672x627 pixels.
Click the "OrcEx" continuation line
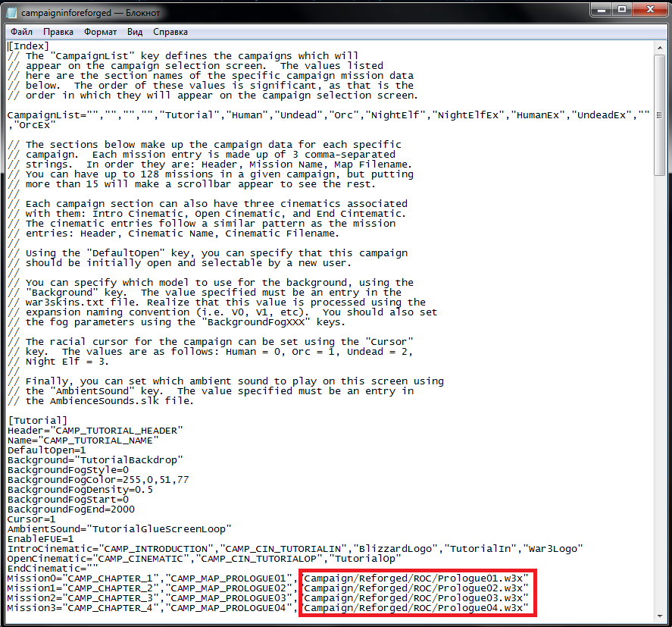pyautogui.click(x=32, y=125)
